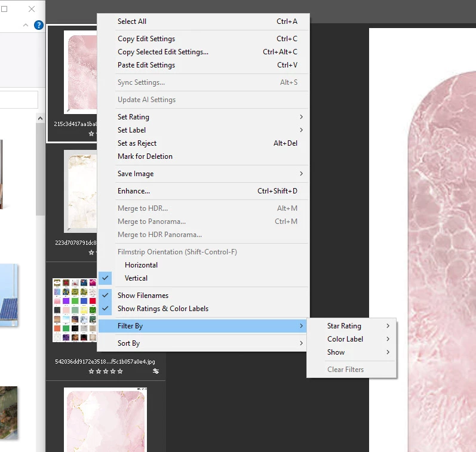Viewport: 476px width, 452px height.
Task: Select the white gold marble 223d7078791dc8 thumbnail
Action: [x=81, y=191]
